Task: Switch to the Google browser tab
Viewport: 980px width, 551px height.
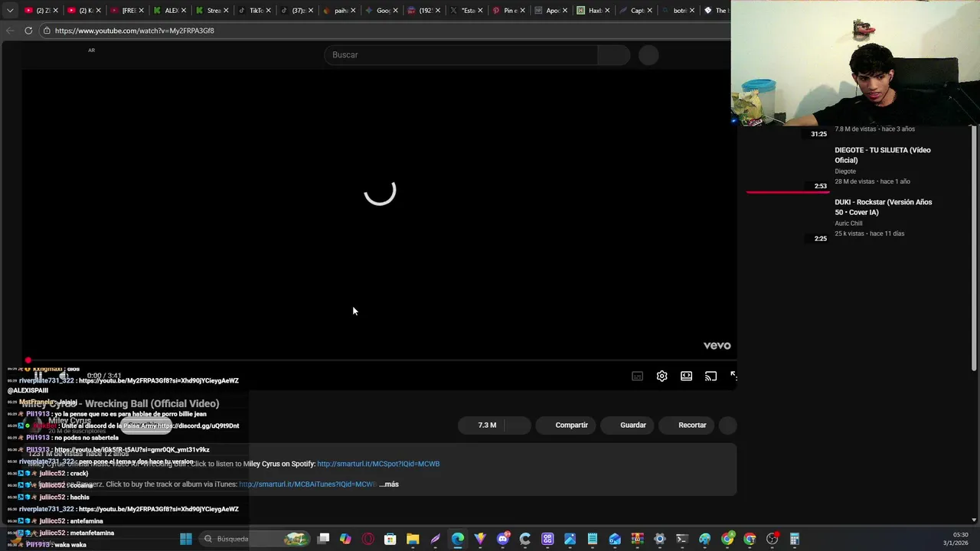Action: tap(383, 11)
